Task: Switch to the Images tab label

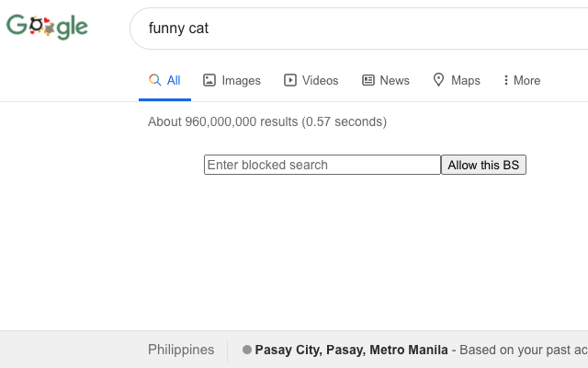Action: tap(241, 80)
